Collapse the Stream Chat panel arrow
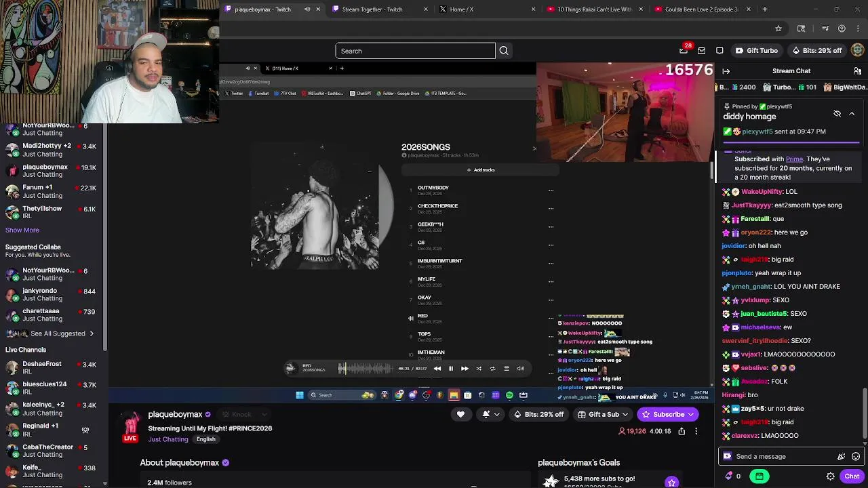868x488 pixels. click(x=726, y=70)
